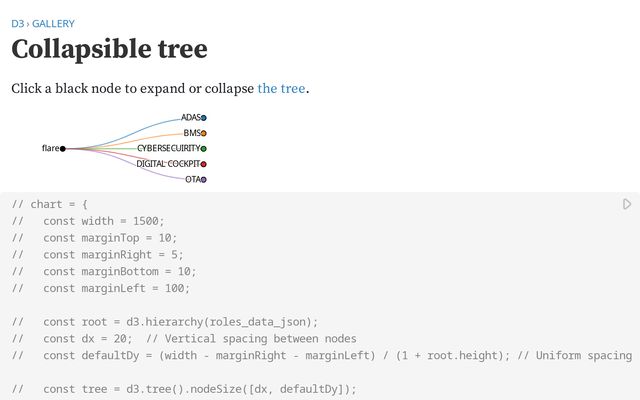Viewport: 640px width, 400px height.
Task: Click the flare text label
Action: (x=50, y=149)
